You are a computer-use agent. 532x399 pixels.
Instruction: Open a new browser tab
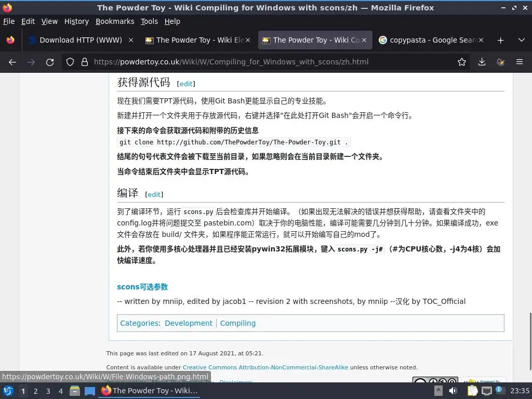tap(500, 41)
